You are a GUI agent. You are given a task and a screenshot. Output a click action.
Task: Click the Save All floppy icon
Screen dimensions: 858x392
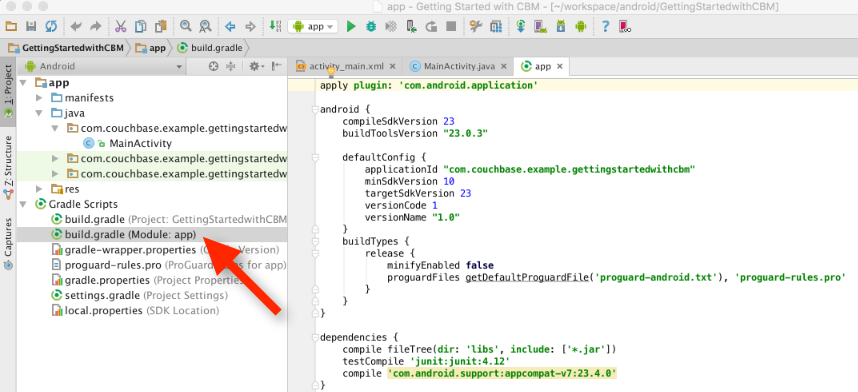pyautogui.click(x=31, y=26)
